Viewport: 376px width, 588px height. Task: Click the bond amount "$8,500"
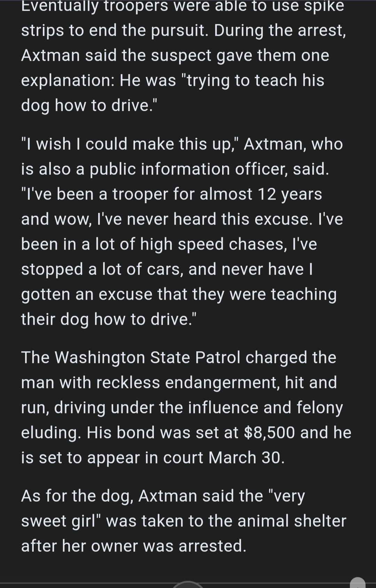point(269,433)
